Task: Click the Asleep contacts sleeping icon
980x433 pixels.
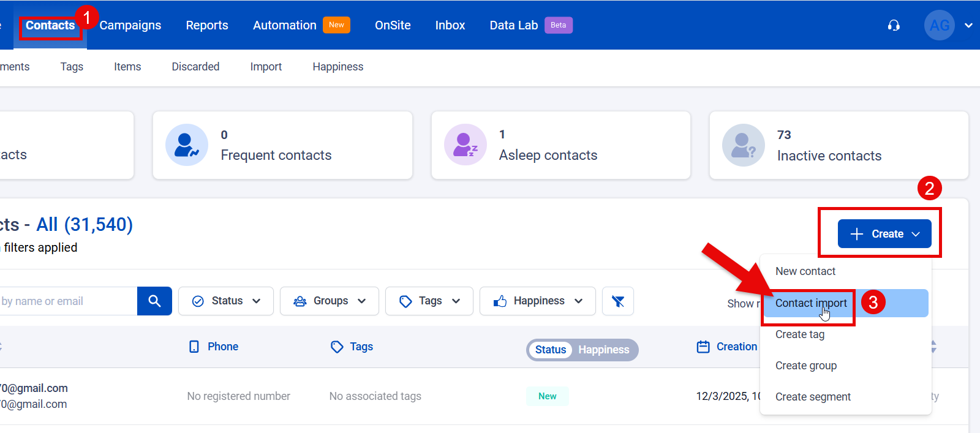Action: point(465,145)
